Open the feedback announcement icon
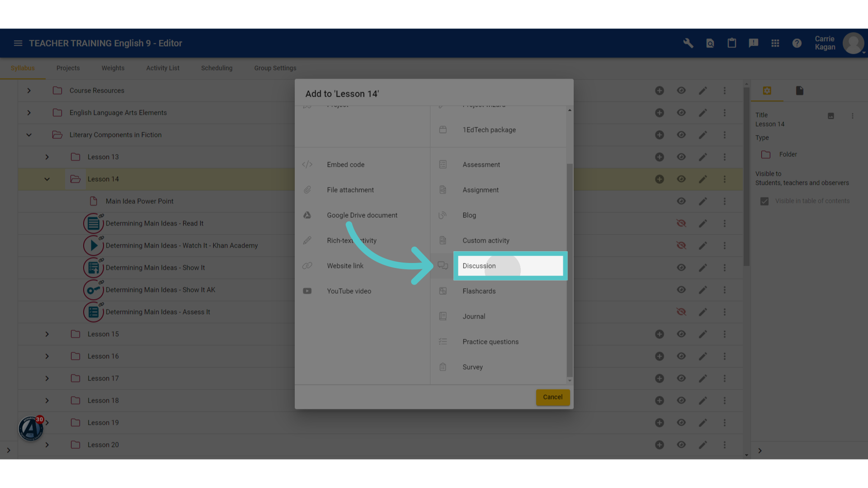Screen dimensions: 868x488 (x=753, y=43)
